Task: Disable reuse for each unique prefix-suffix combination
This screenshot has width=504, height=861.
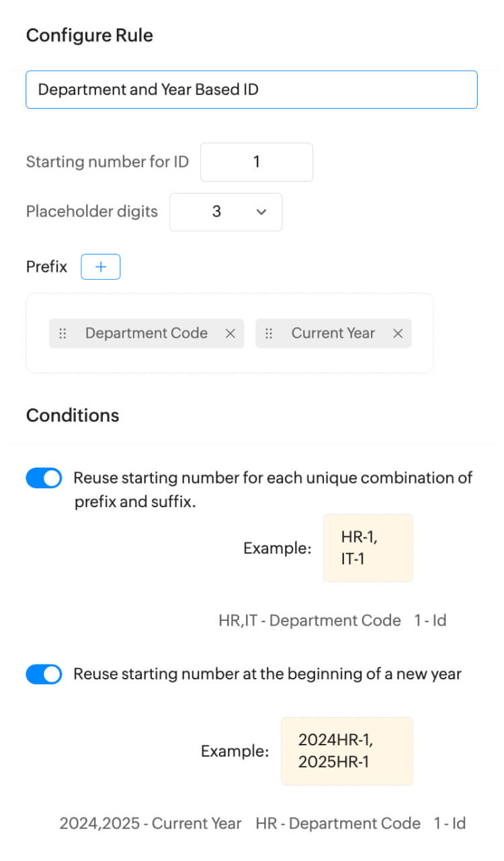Action: point(44,478)
